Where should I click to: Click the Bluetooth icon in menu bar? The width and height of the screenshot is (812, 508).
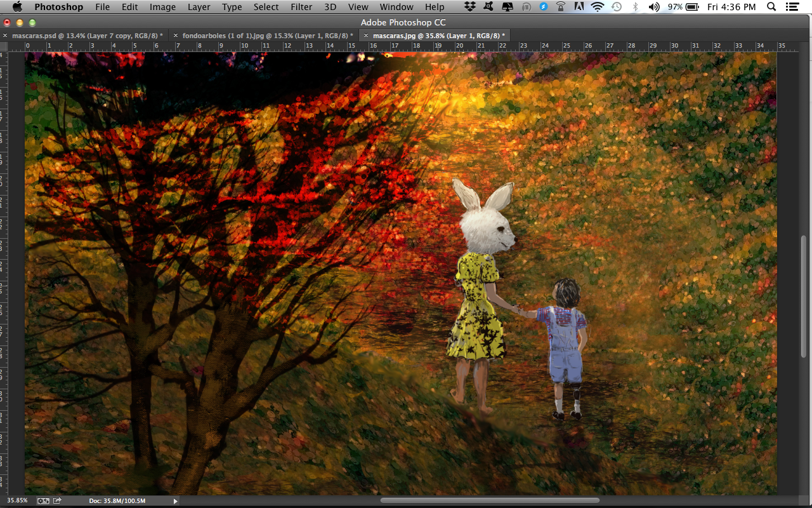636,7
